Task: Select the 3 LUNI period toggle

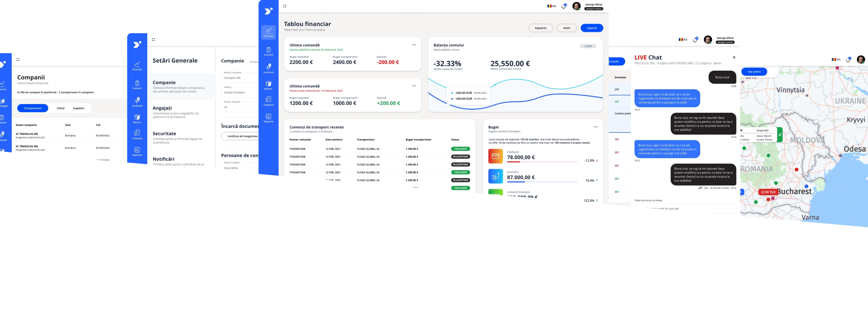Action: (x=588, y=46)
